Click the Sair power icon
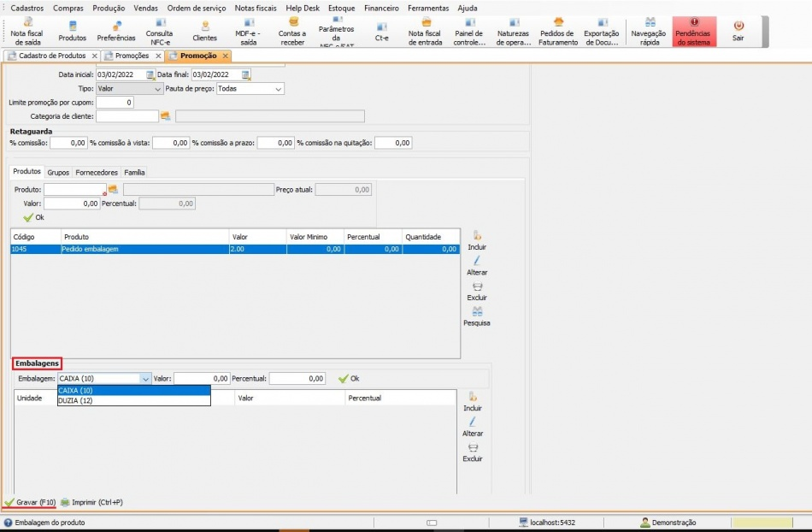This screenshot has height=532, width=812. click(738, 32)
